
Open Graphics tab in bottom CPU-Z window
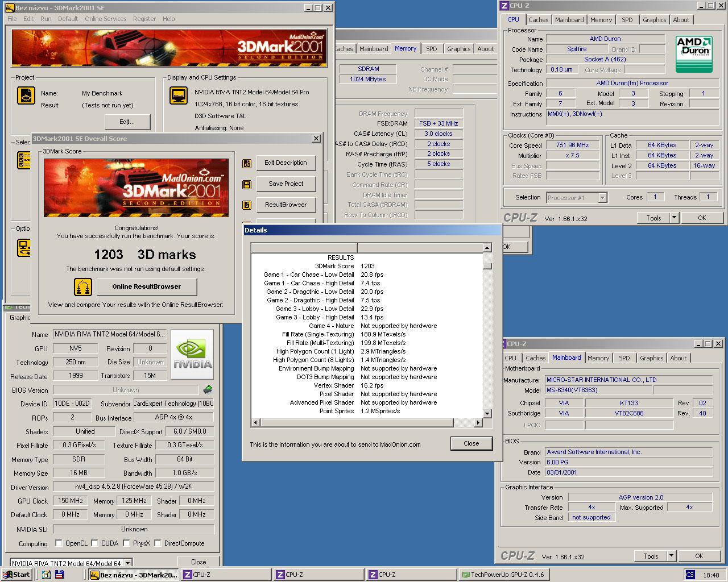click(x=651, y=358)
